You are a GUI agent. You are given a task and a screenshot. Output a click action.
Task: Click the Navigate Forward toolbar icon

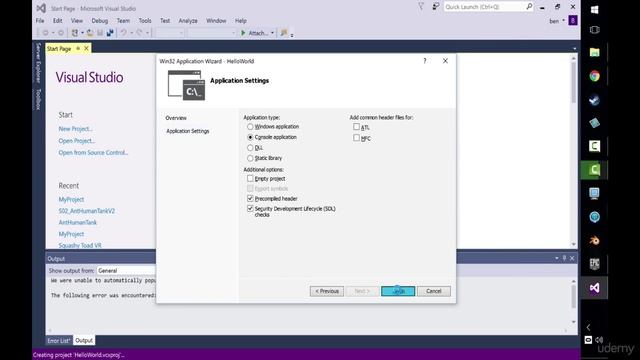pos(60,33)
